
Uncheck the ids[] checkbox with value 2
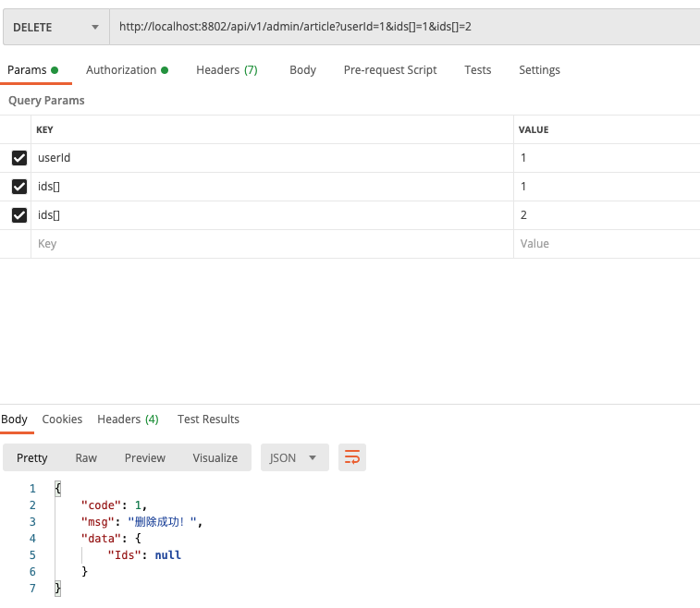pos(19,215)
